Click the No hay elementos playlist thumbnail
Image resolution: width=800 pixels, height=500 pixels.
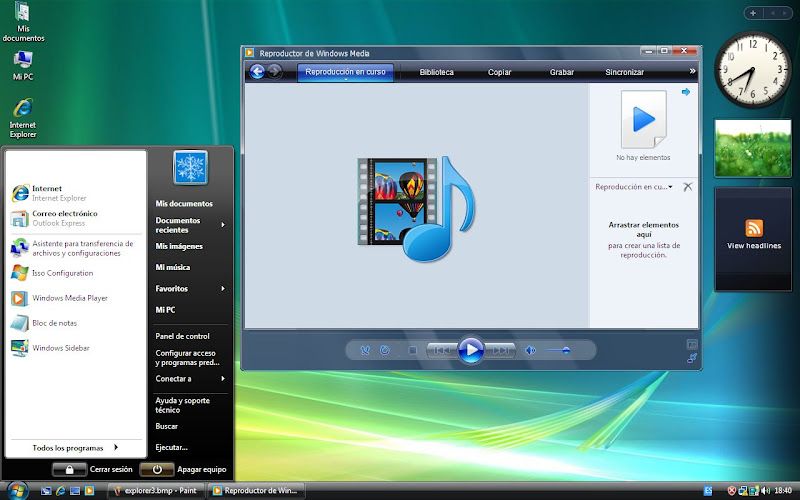(x=643, y=120)
